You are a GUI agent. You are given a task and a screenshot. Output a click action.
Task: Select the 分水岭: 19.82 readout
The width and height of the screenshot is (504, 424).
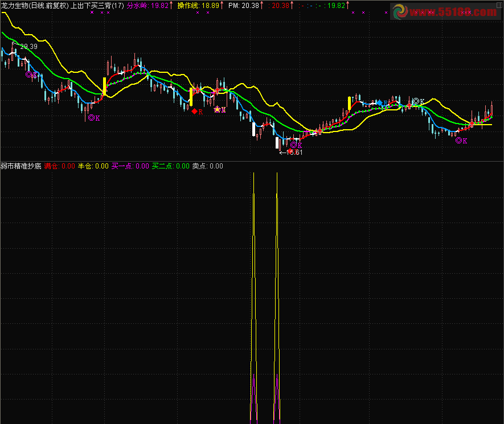pos(148,6)
